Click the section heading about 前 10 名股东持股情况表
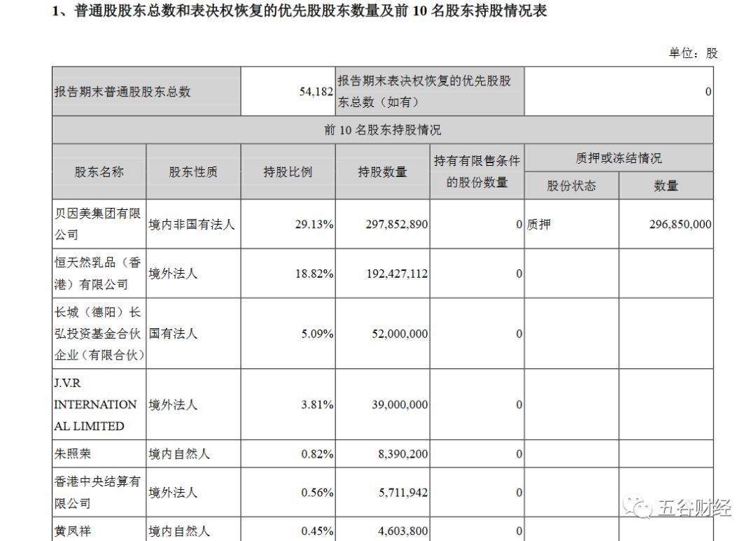This screenshot has width=756, height=541. click(300, 10)
